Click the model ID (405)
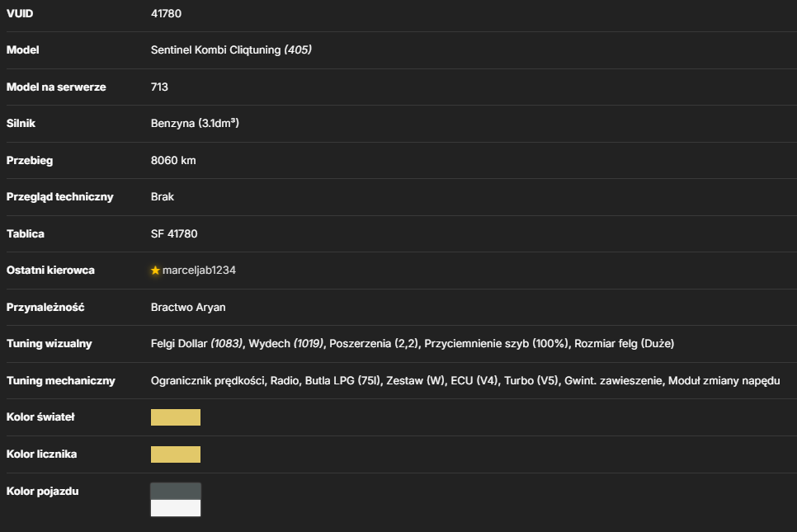The height and width of the screenshot is (532, 797). [298, 49]
